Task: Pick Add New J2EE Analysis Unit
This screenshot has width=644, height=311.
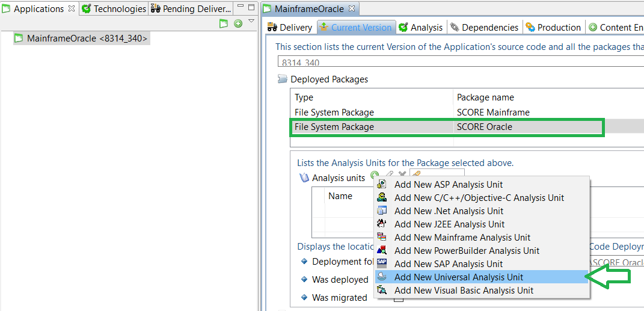Action: coord(449,224)
